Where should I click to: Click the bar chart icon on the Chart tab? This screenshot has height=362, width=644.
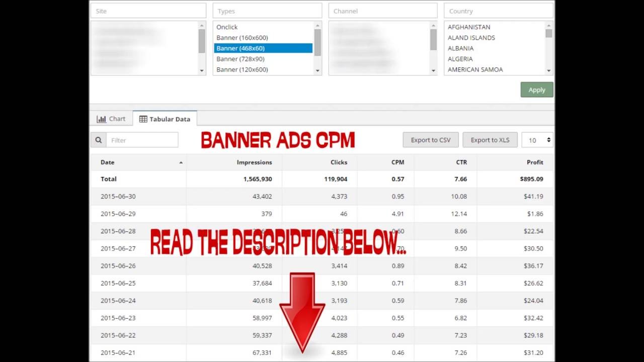pyautogui.click(x=101, y=119)
